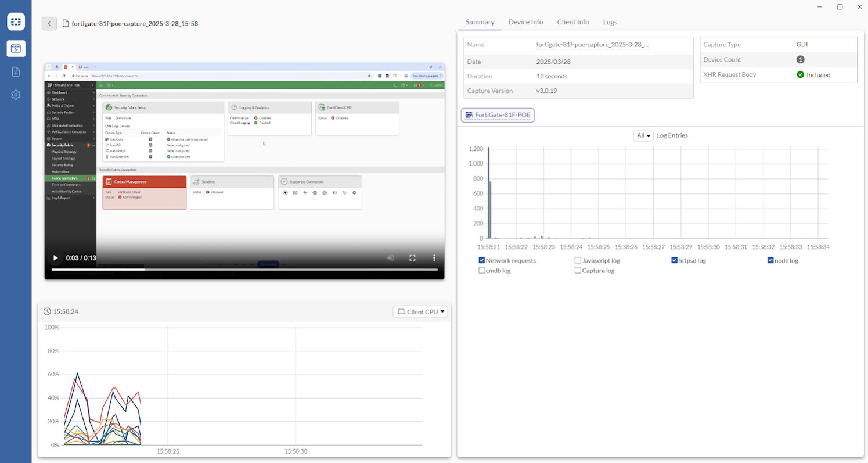The width and height of the screenshot is (868, 463).
Task: Open the Logs tab
Action: tap(610, 22)
